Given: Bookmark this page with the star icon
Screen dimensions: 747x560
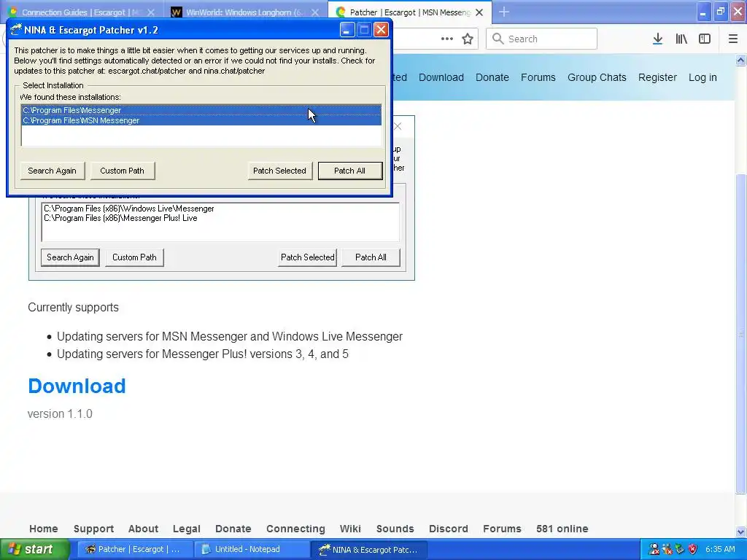Looking at the screenshot, I should click(x=468, y=39).
